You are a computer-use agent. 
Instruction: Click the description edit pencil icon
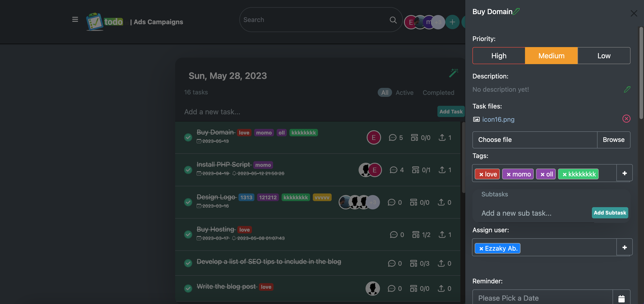pos(627,89)
